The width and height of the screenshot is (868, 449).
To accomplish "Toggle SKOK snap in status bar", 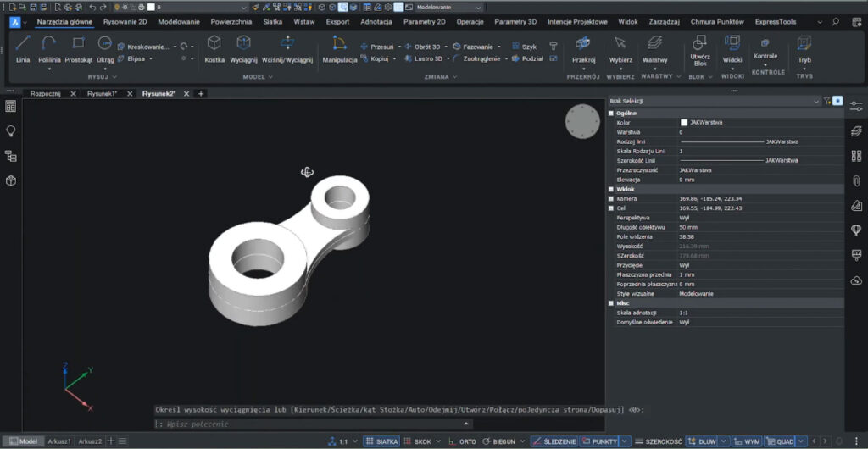I will [x=418, y=441].
